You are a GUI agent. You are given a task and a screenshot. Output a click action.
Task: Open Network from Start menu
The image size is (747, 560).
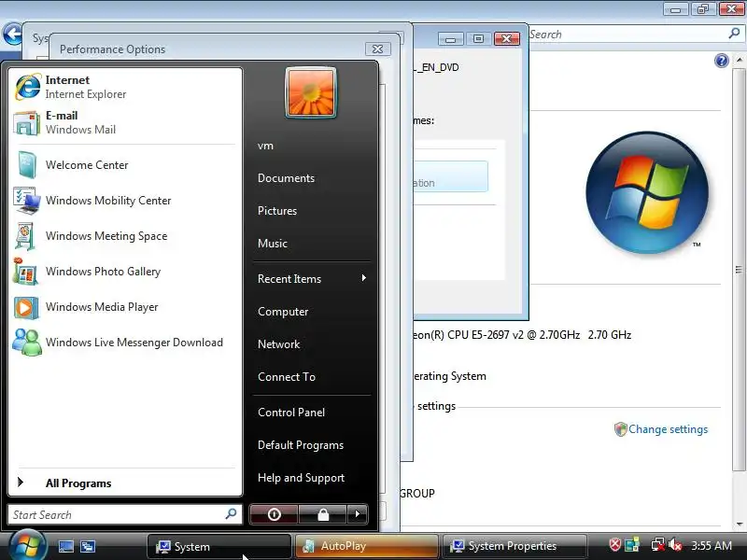[278, 343]
